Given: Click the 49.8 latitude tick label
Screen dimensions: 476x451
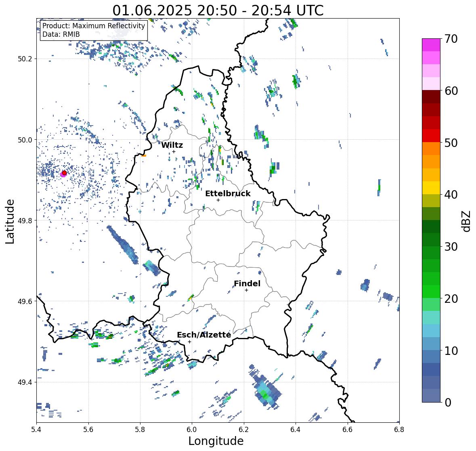Looking at the screenshot, I should [x=25, y=220].
